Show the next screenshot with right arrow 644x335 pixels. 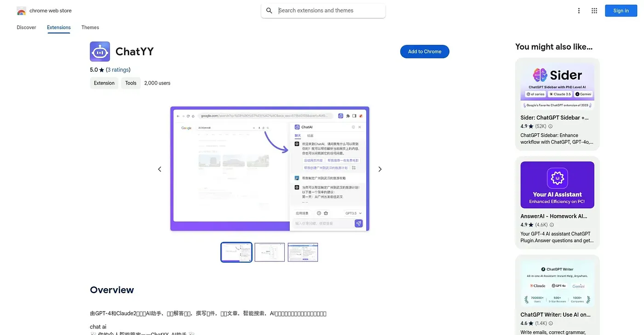tap(380, 169)
